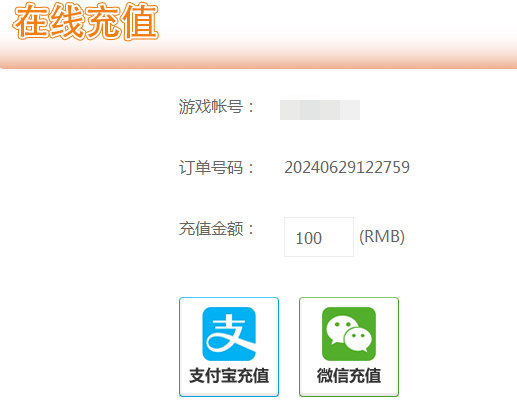The image size is (517, 406).
Task: Click the 充值金额 label
Action: [216, 229]
